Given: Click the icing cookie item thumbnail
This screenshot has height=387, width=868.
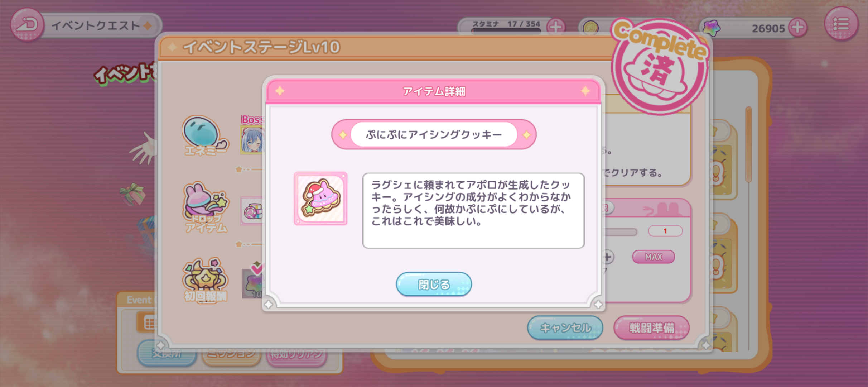Looking at the screenshot, I should pos(320,199).
